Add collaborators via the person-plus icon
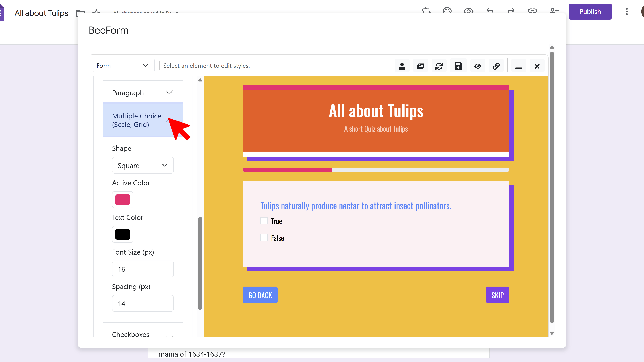The image size is (644, 362). pos(554,11)
